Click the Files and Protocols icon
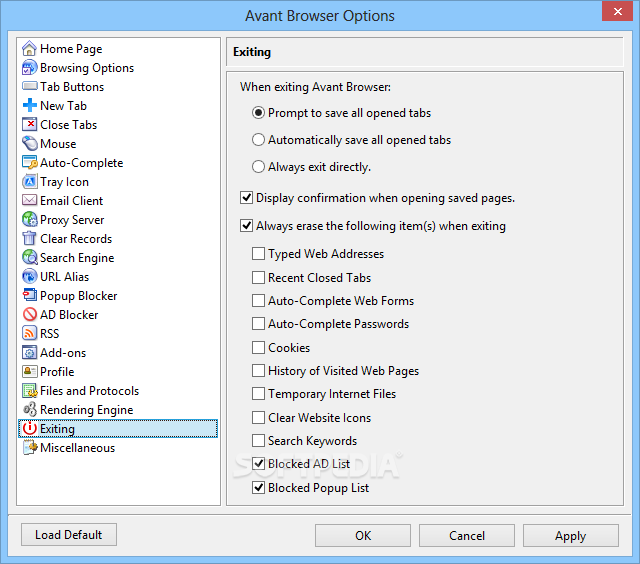Viewport: 640px width, 564px height. point(29,391)
